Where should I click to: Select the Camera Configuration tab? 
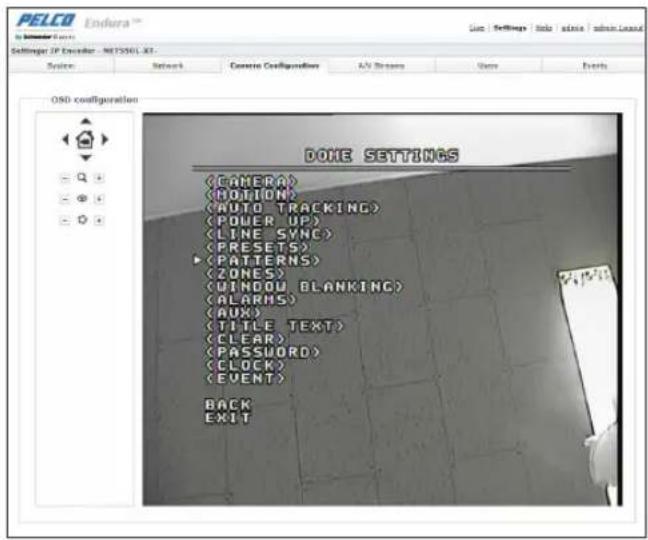[x=274, y=66]
